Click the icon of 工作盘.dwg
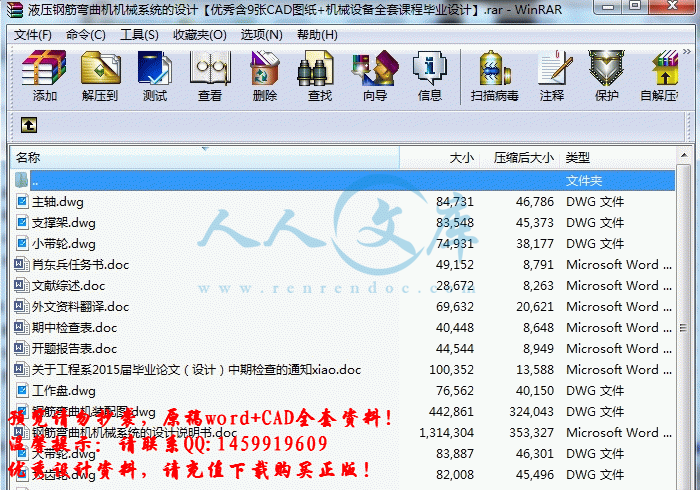This screenshot has width=700, height=490. coord(21,391)
